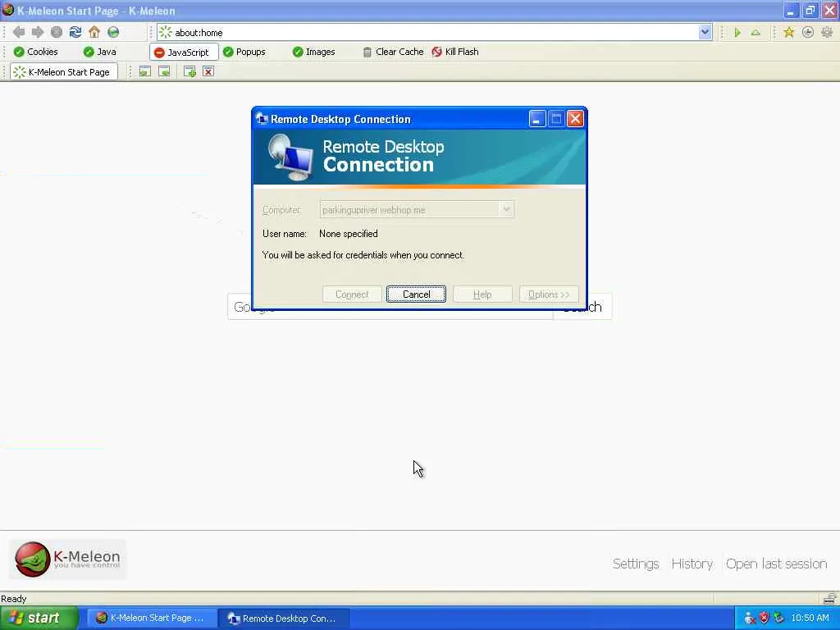The image size is (840, 630).
Task: Open bookmarks with the star icon
Action: 788,33
